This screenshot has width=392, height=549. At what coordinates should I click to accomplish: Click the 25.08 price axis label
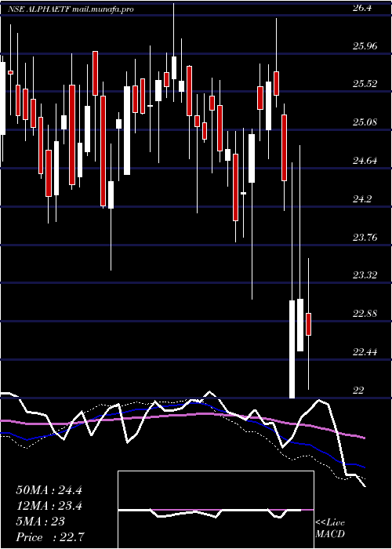pos(365,122)
